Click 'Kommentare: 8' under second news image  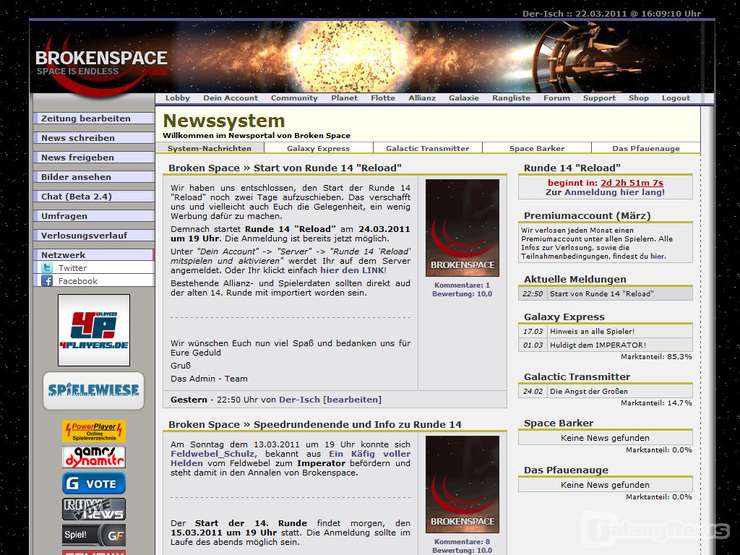[462, 542]
